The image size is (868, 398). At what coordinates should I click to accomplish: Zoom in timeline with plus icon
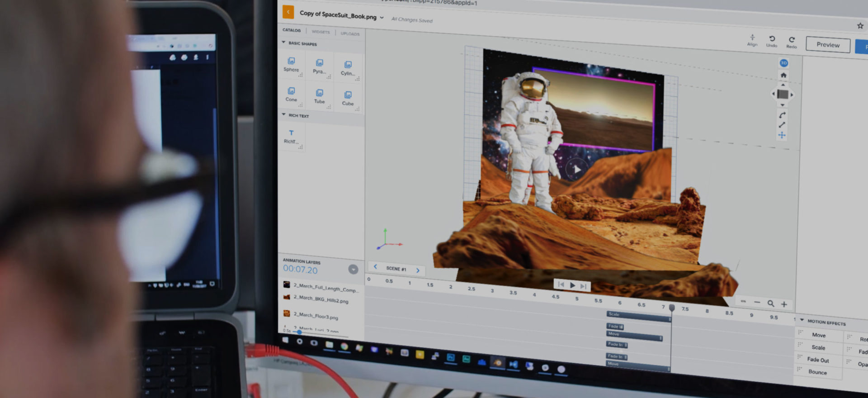(784, 304)
